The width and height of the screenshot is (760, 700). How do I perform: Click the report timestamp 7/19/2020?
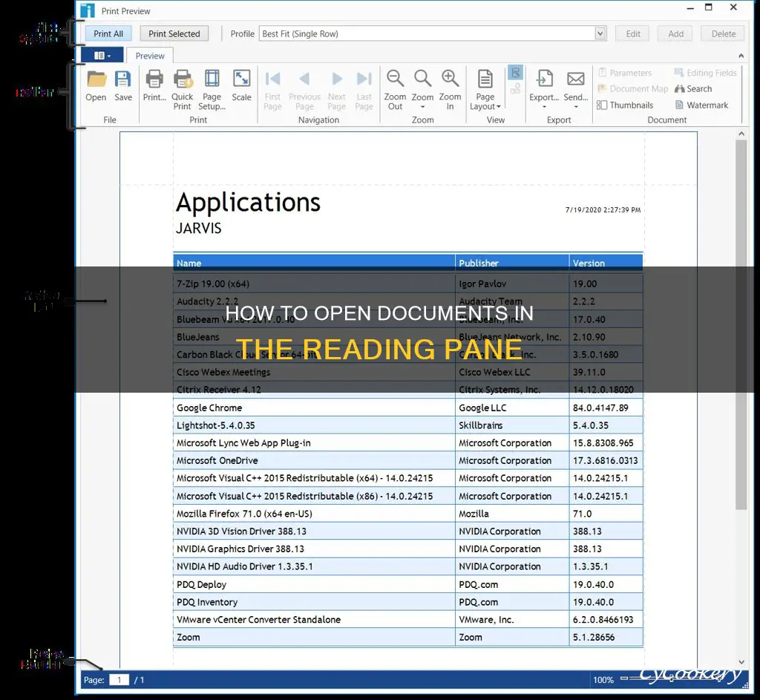603,210
